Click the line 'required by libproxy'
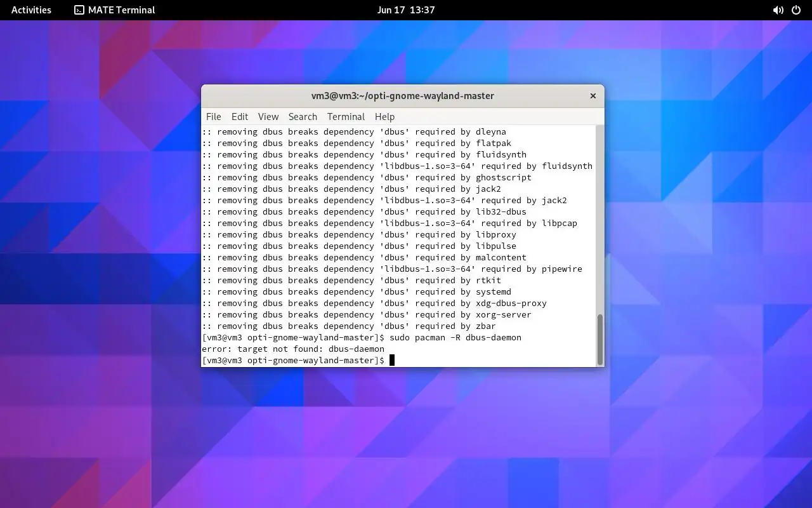 tap(359, 234)
